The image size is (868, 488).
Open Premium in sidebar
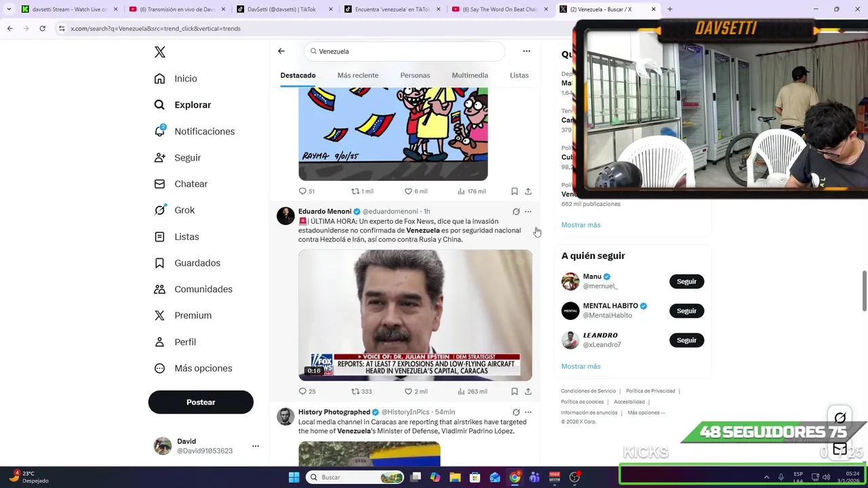(182, 316)
